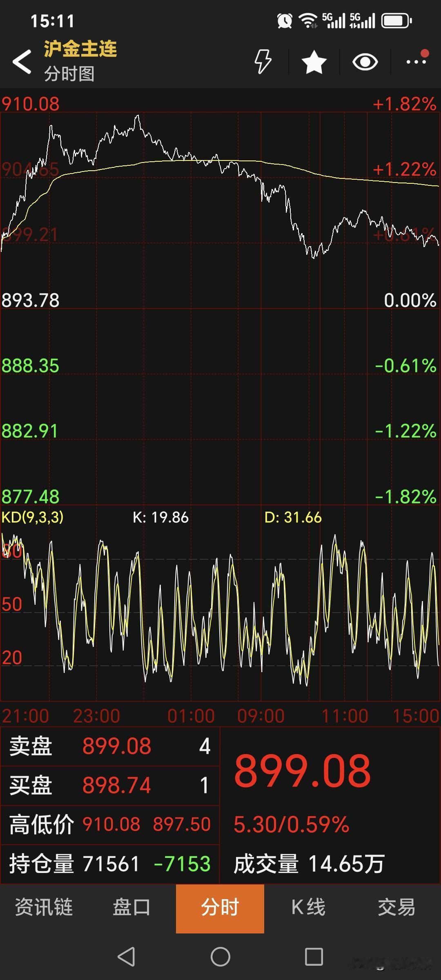Tap the 888.35 price axis label
Image resolution: width=441 pixels, height=980 pixels.
pos(31,365)
